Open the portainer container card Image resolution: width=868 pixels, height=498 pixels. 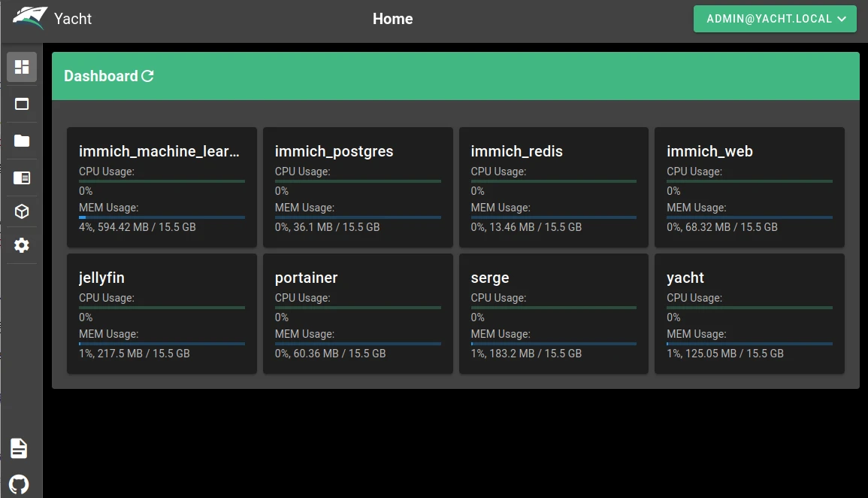point(358,314)
